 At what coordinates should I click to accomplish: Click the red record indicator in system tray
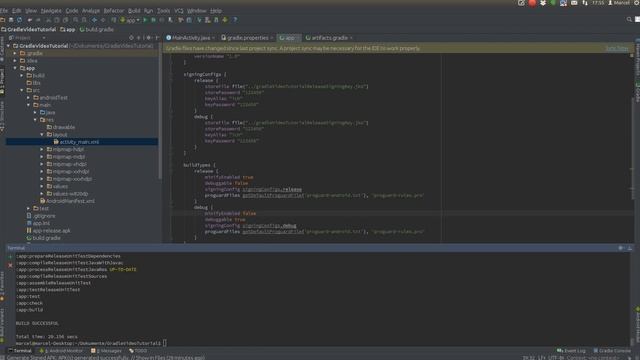pyautogui.click(x=532, y=3)
